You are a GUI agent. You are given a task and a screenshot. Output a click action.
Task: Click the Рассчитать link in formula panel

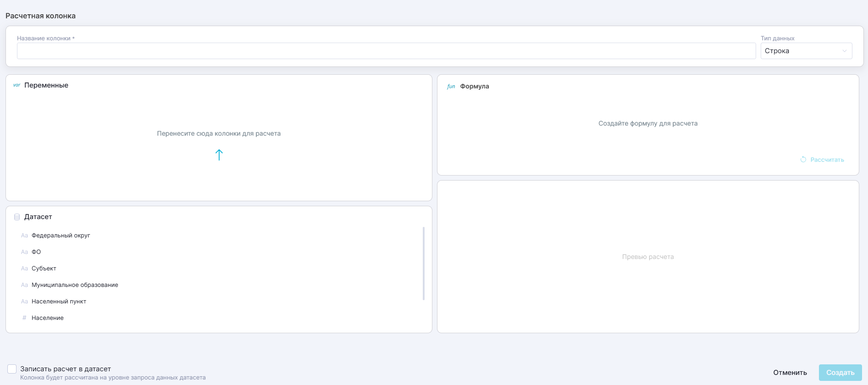(827, 159)
